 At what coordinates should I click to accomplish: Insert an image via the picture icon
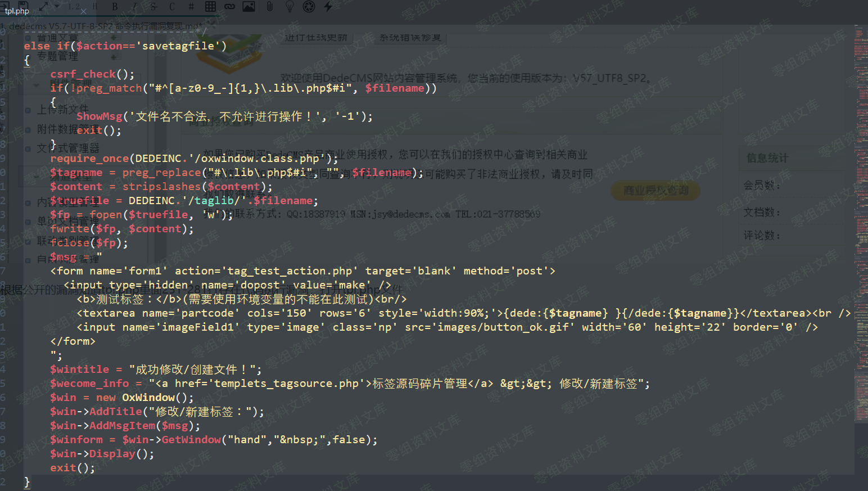point(248,6)
